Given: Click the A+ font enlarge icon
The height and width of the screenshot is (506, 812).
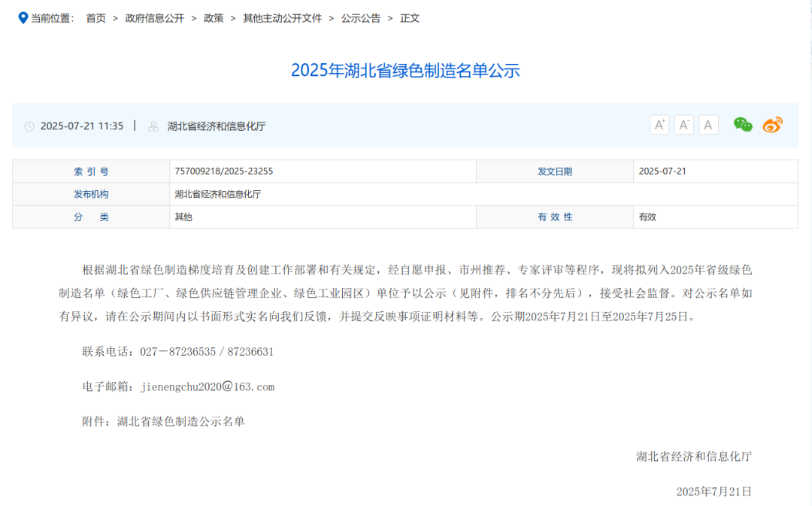Looking at the screenshot, I should 659,125.
